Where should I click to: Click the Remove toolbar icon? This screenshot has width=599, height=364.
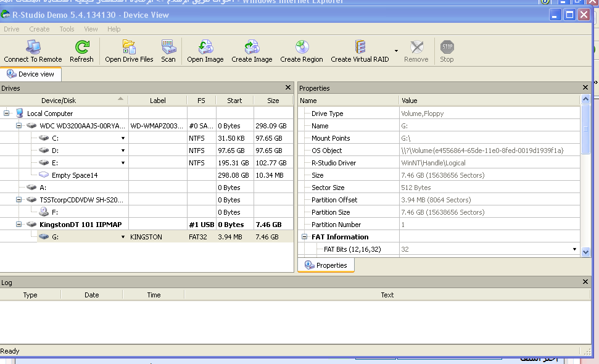(416, 47)
